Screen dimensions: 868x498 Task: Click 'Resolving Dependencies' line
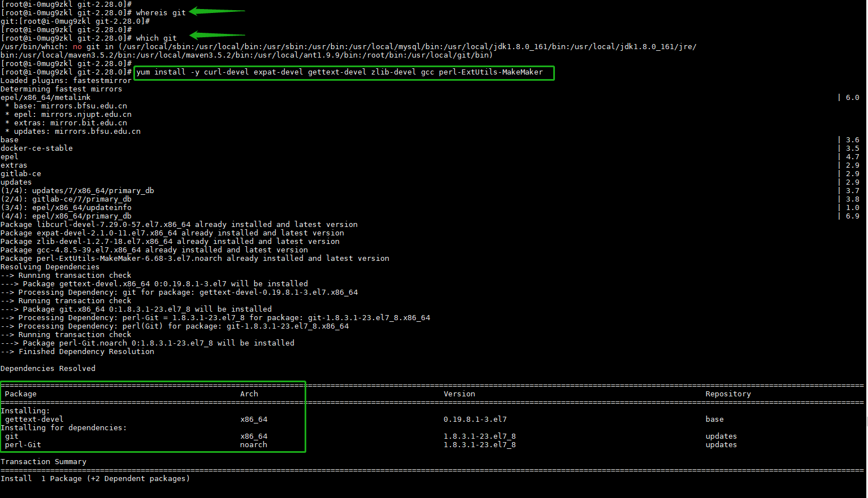click(50, 267)
